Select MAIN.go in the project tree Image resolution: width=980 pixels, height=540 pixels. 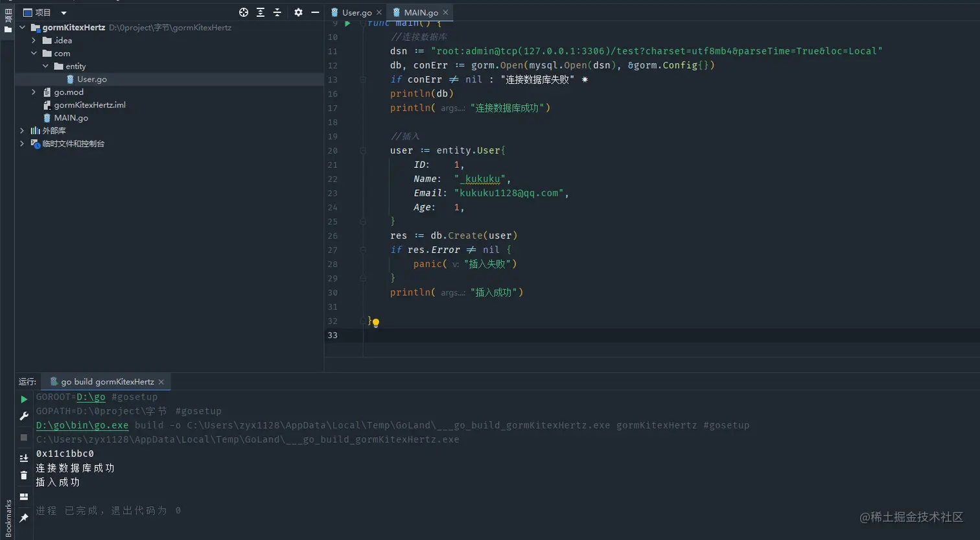[x=71, y=118]
